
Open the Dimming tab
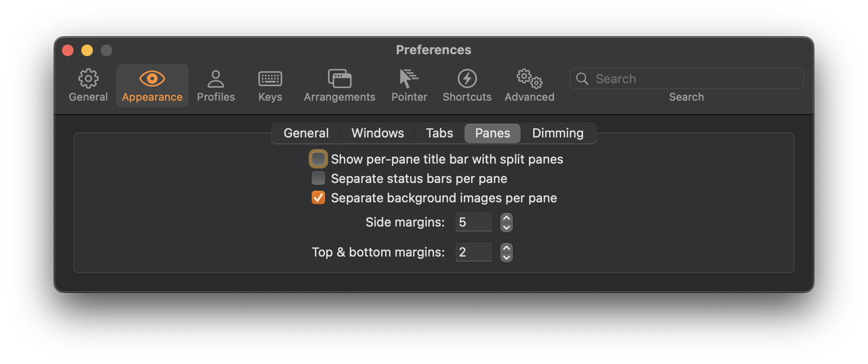coord(557,133)
